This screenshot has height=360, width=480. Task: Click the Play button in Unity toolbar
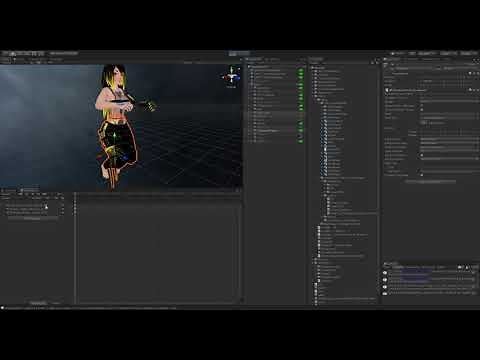[233, 53]
